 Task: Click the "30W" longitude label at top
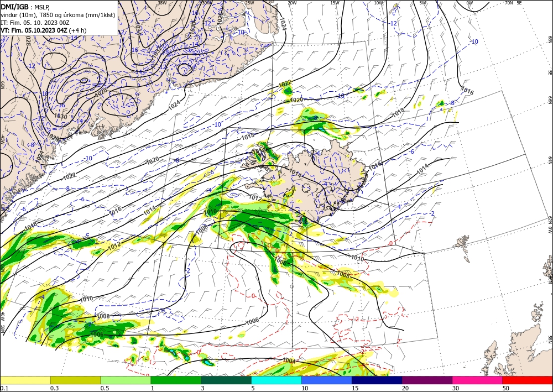[x=207, y=3]
